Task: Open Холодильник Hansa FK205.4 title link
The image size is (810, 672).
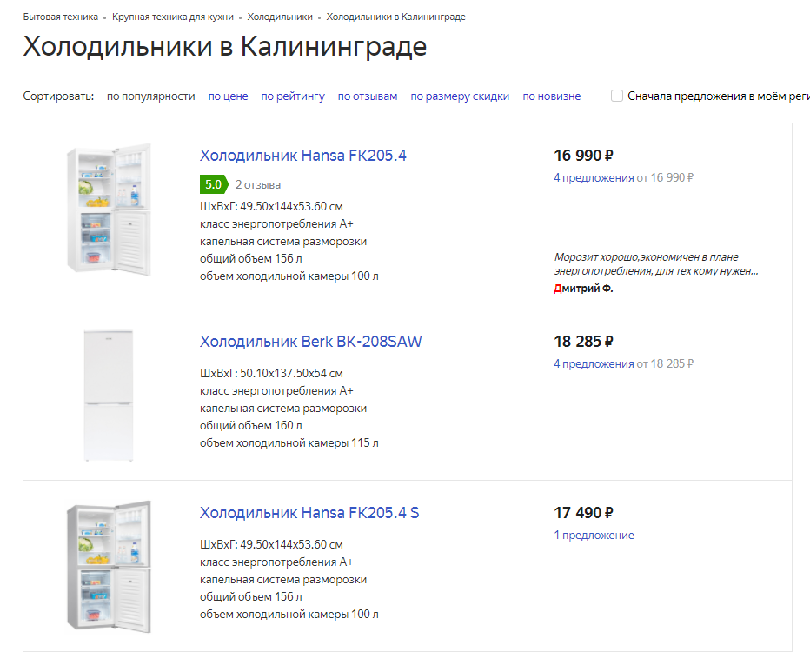Action: (302, 156)
